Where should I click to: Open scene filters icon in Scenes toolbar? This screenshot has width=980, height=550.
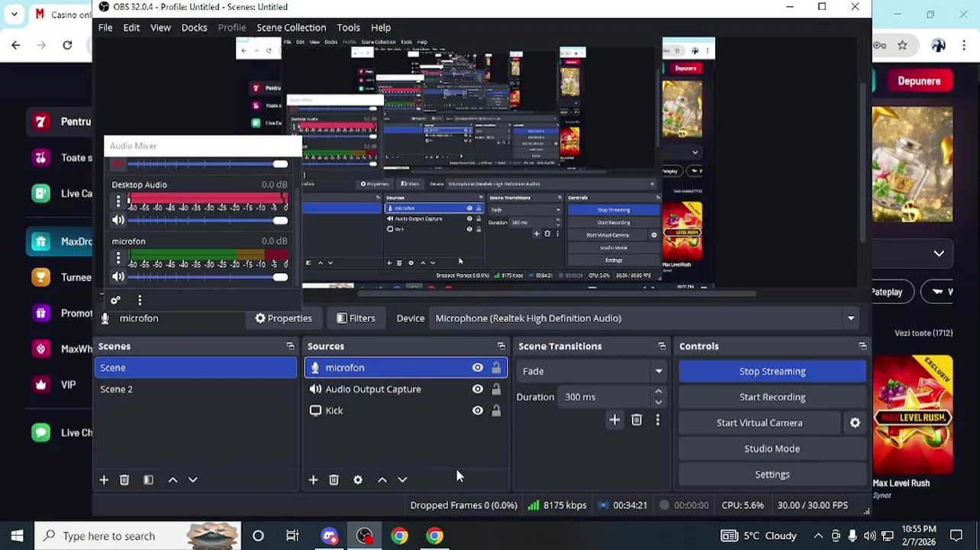pyautogui.click(x=148, y=480)
